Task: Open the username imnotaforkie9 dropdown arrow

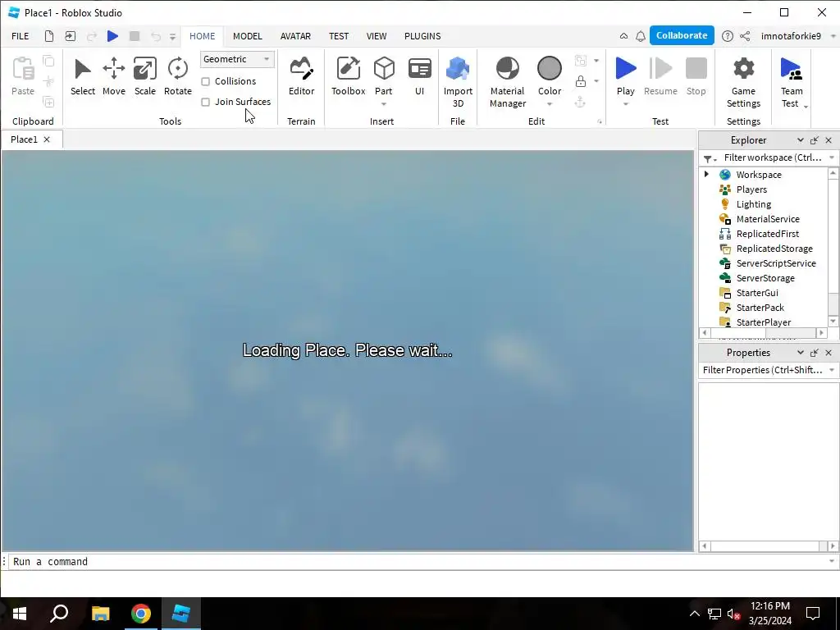Action: click(x=833, y=36)
